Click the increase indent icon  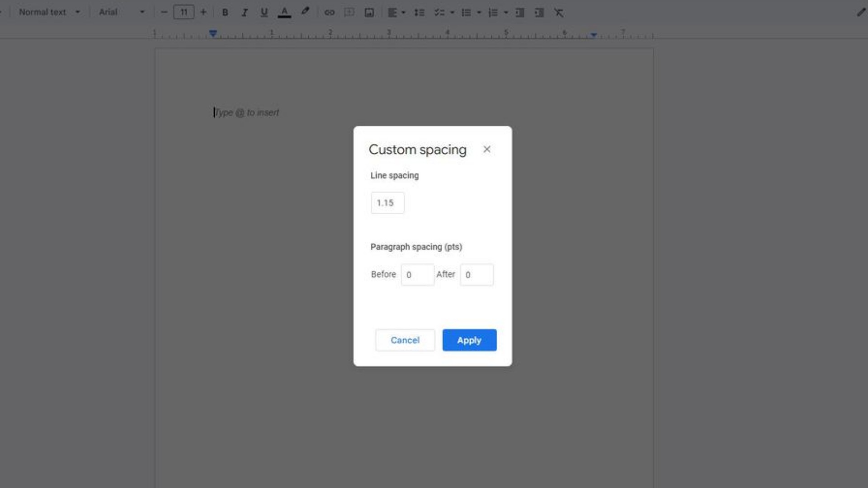point(539,13)
